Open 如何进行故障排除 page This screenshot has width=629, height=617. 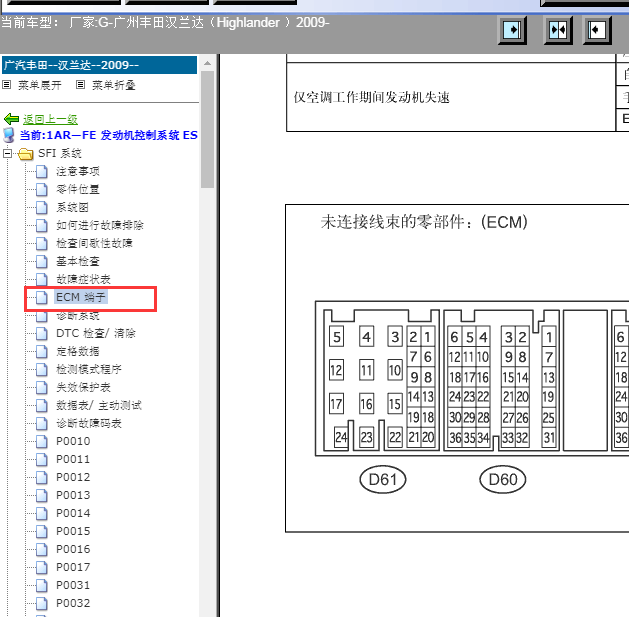[x=100, y=225]
